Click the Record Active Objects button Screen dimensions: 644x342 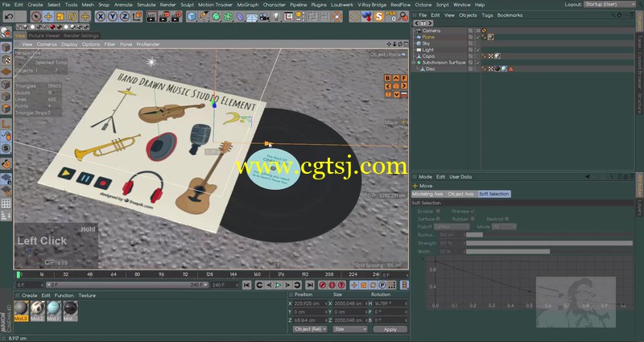[323, 285]
